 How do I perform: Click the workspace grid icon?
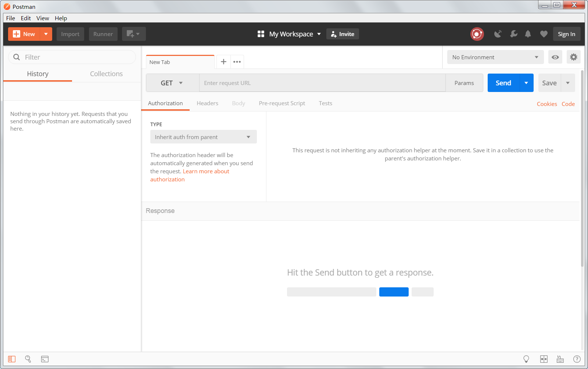click(261, 34)
